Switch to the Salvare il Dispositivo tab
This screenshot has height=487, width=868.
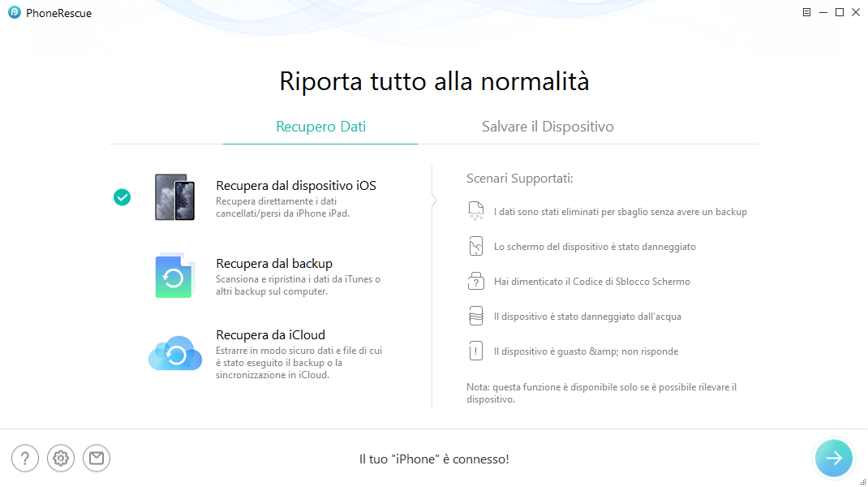point(548,127)
